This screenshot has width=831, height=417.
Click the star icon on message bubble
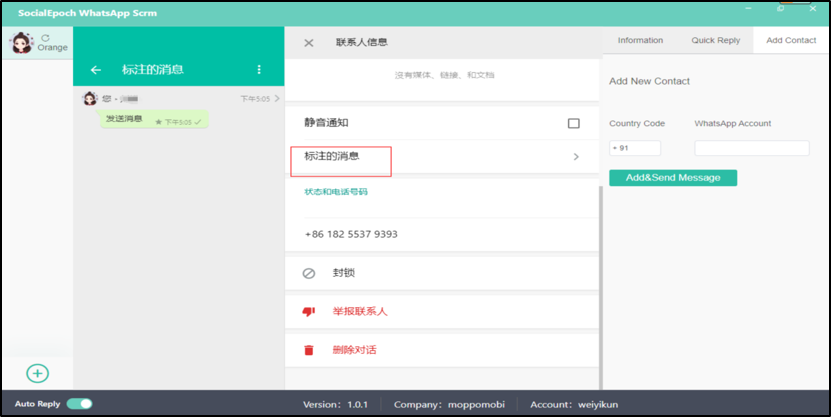tap(158, 122)
